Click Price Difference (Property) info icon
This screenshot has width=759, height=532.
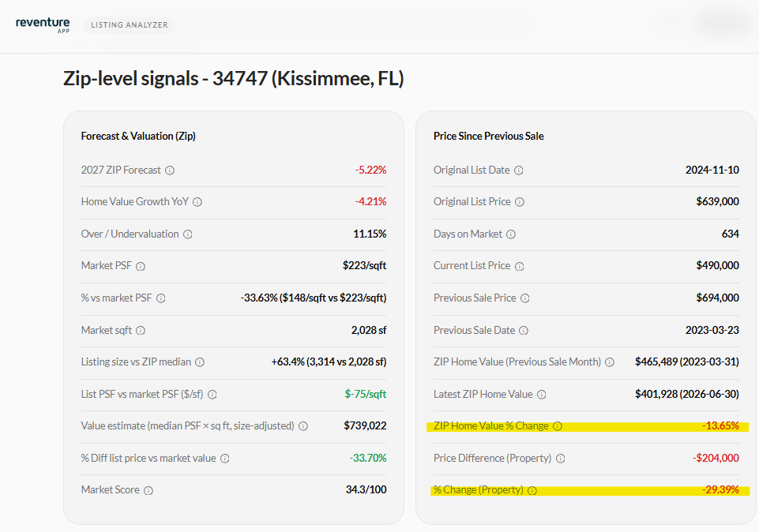[561, 459]
